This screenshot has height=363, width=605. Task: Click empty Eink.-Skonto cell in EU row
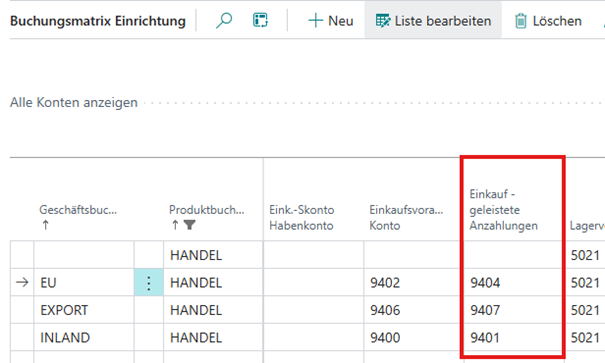[313, 283]
